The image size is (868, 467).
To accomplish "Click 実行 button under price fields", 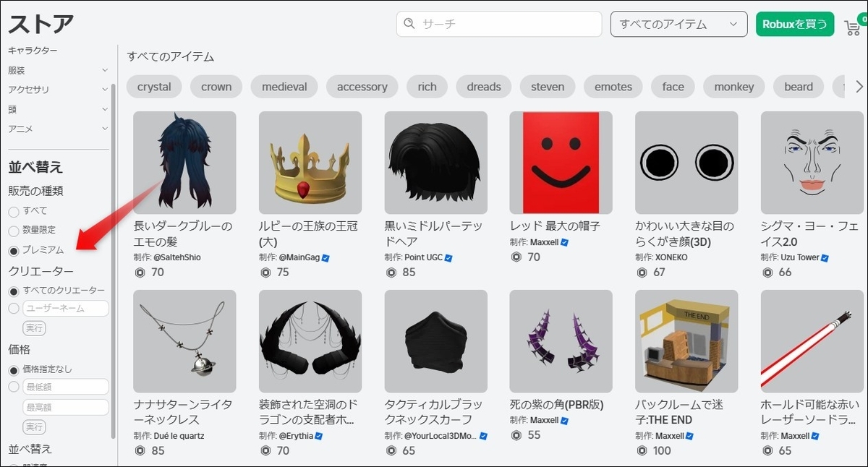I will pyautogui.click(x=34, y=427).
